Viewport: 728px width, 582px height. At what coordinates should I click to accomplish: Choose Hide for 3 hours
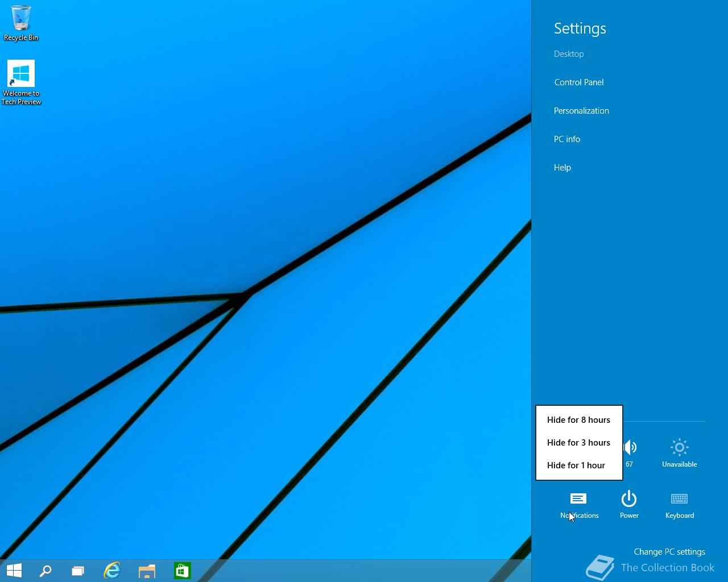[x=579, y=443]
